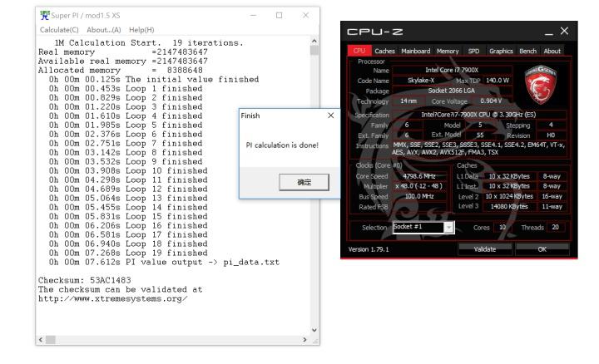This screenshot has width=599, height=364.
Task: Open the SPD tab in CPU-Z
Action: coord(473,51)
